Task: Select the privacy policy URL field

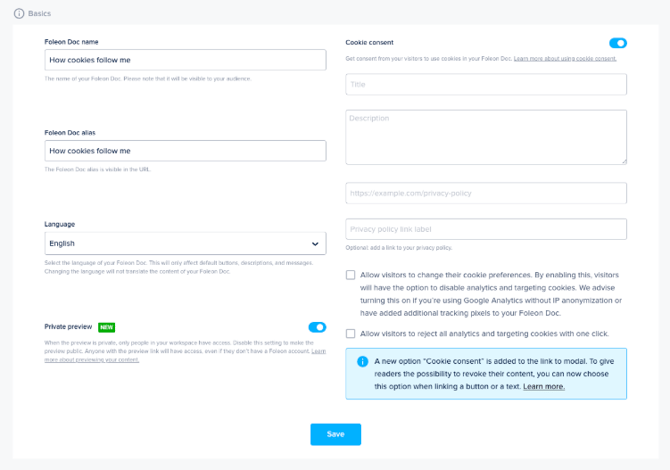Action: (x=486, y=192)
